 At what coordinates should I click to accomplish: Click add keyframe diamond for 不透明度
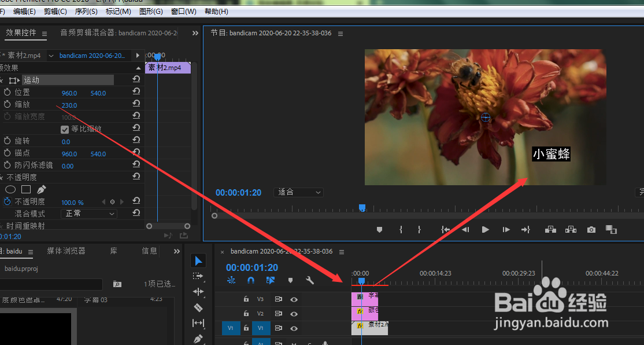[113, 202]
